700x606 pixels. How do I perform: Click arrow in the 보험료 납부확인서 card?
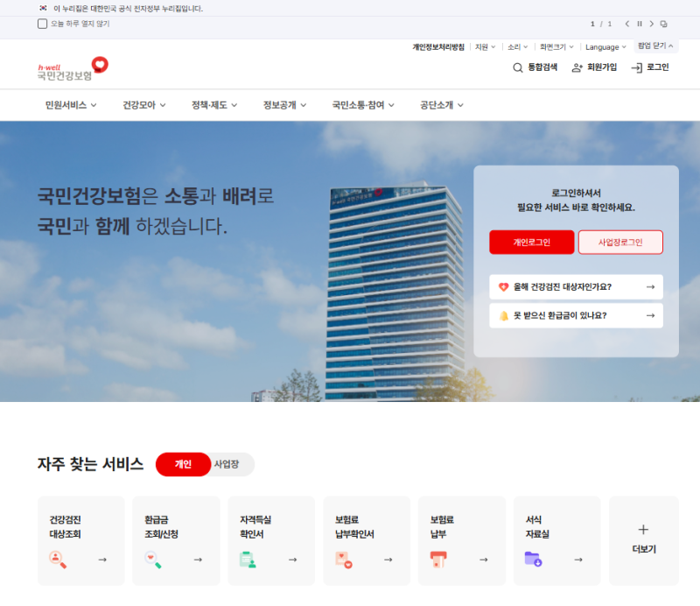[x=388, y=560]
